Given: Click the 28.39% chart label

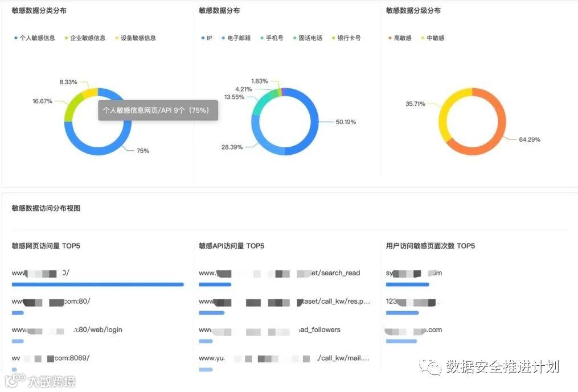Looking at the screenshot, I should [x=232, y=147].
